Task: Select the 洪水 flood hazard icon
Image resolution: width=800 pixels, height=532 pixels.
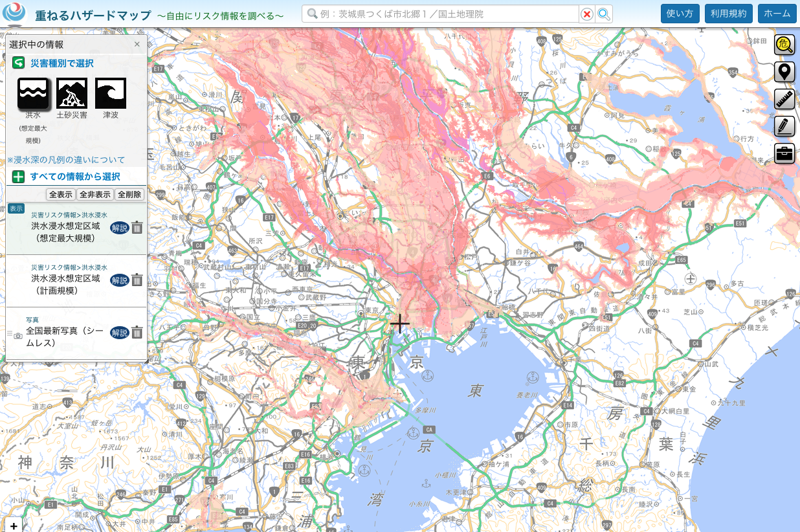Action: pyautogui.click(x=33, y=94)
